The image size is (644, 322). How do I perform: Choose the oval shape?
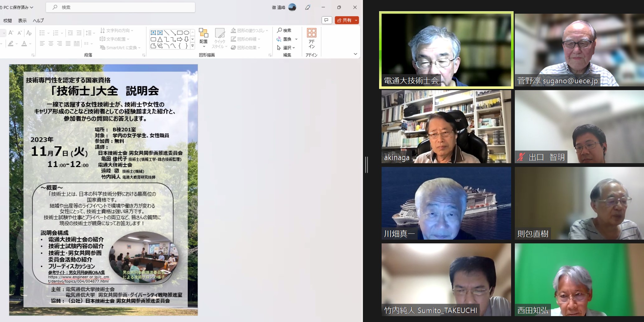[186, 33]
